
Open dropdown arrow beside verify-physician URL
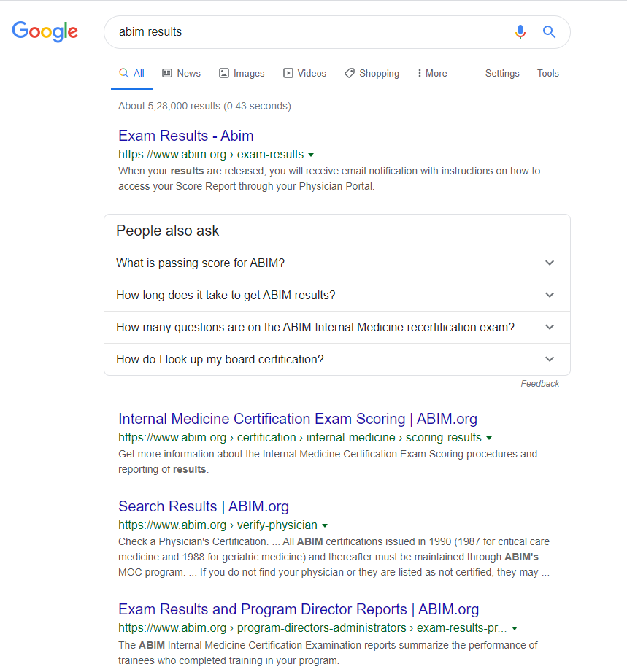[325, 525]
